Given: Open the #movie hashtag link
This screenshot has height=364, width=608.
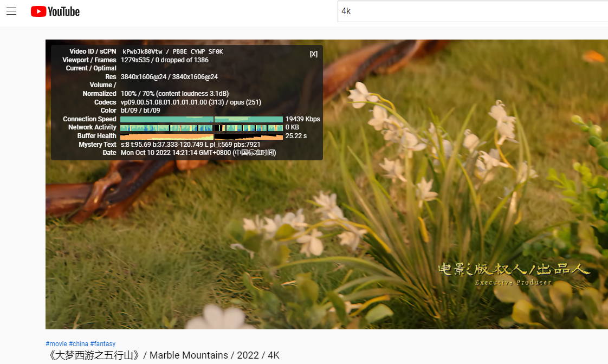Looking at the screenshot, I should click(56, 344).
